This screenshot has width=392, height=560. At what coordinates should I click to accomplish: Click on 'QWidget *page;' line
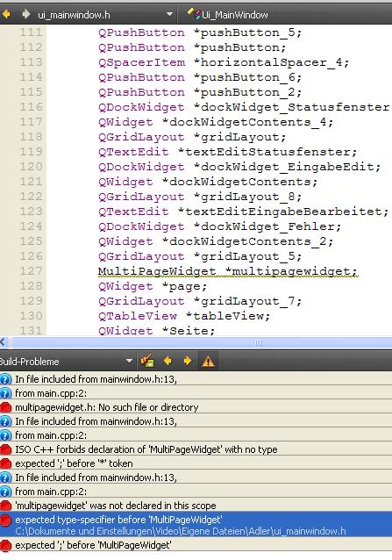point(153,286)
